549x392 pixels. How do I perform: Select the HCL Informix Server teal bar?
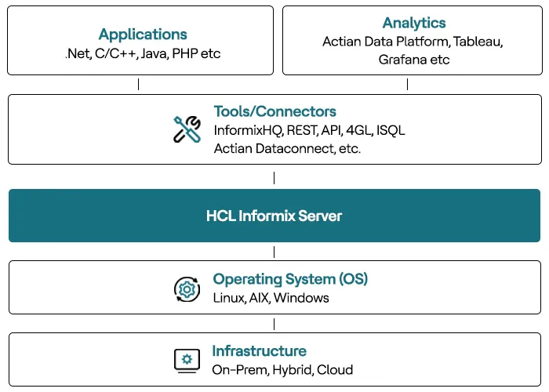tap(274, 216)
